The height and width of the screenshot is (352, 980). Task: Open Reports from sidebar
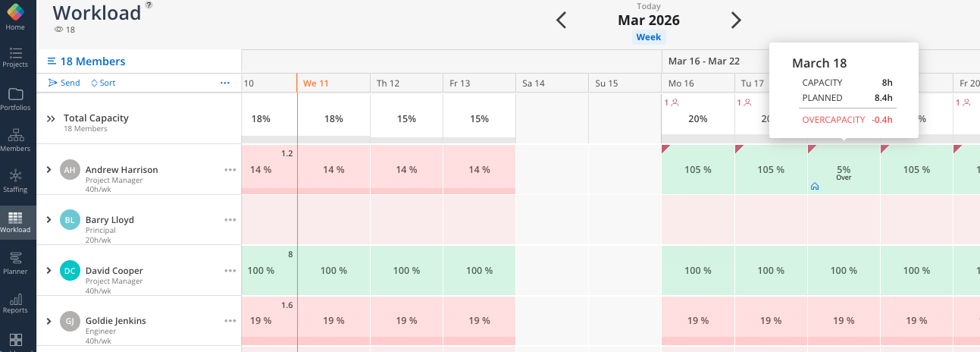point(15,303)
